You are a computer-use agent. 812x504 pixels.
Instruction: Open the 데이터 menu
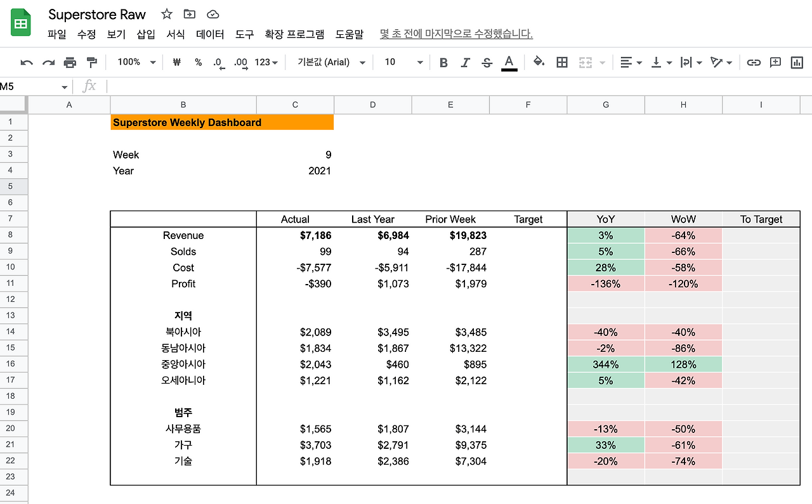coord(210,34)
